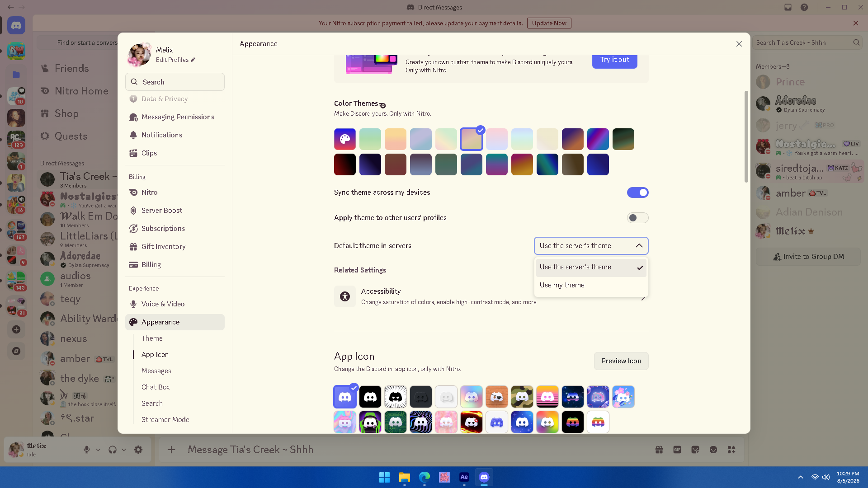Jump to the Streamer Mode subsection
The image size is (868, 488).
click(165, 420)
